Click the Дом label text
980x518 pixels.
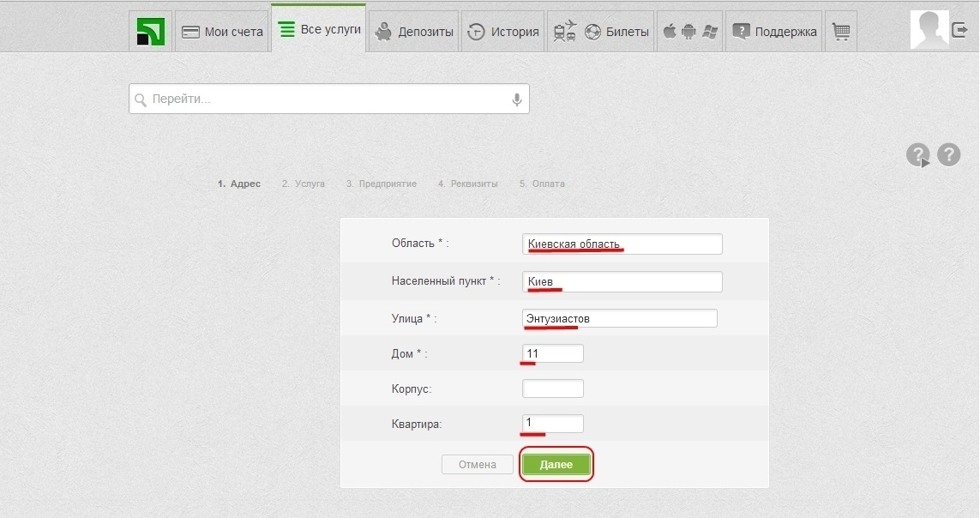[x=409, y=353]
